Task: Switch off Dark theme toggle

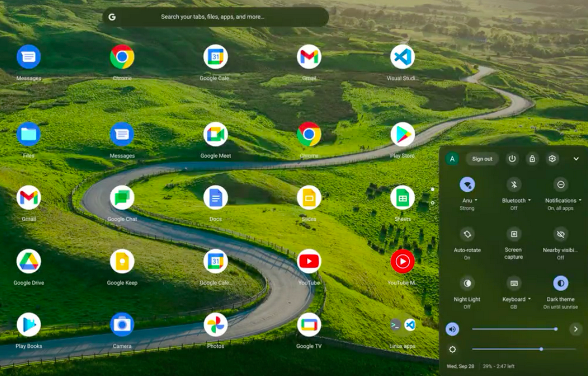Action: tap(560, 283)
